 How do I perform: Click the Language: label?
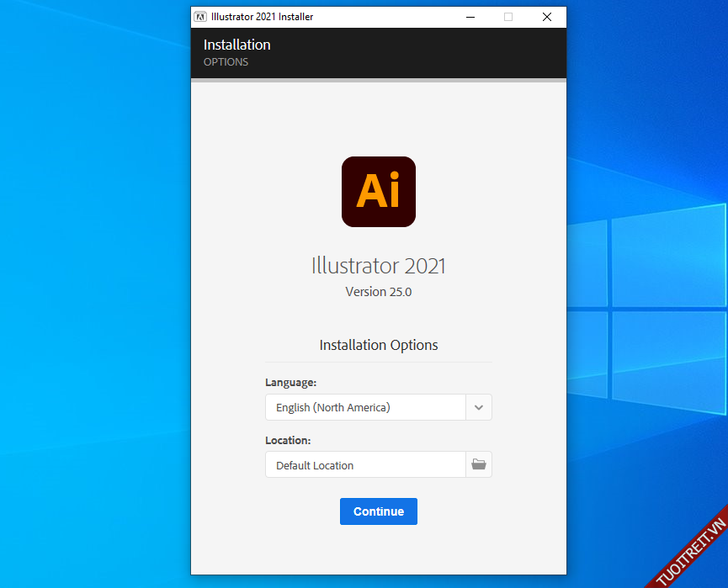click(x=291, y=382)
